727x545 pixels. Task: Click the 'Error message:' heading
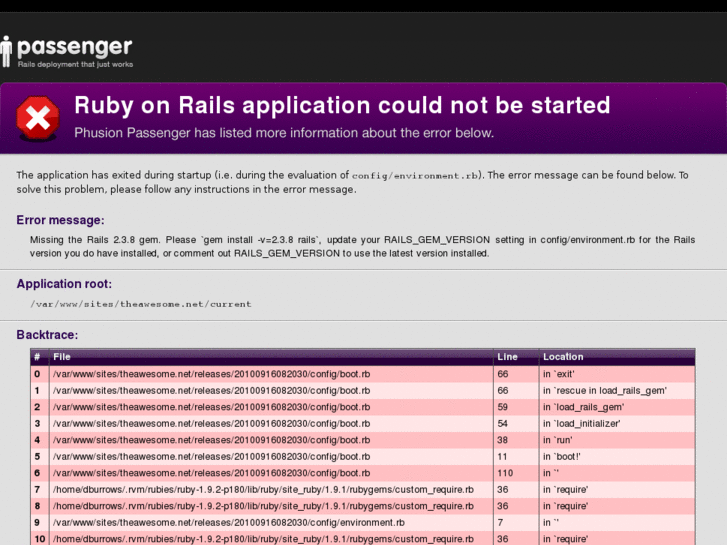coord(60,220)
